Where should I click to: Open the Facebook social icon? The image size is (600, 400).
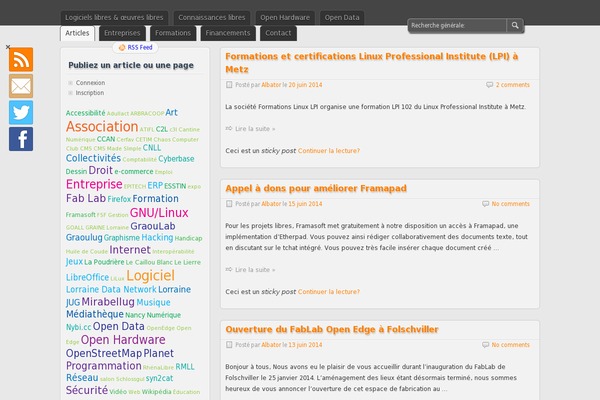(x=21, y=139)
